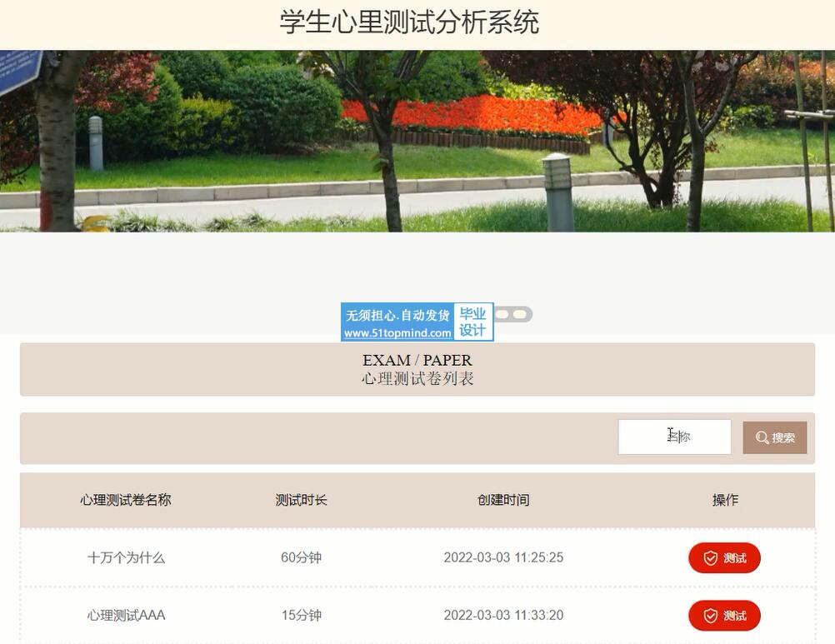Select the second carousel indicator dot
Image resolution: width=835 pixels, height=644 pixels.
coord(520,314)
